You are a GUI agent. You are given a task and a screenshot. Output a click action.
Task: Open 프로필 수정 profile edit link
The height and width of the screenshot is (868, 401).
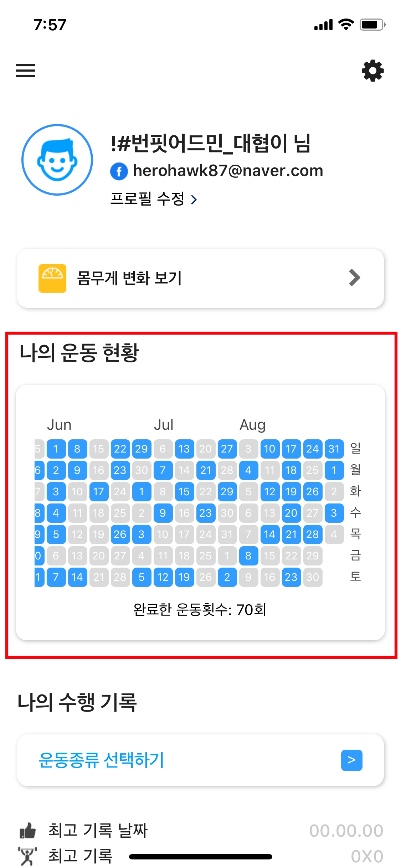(154, 199)
